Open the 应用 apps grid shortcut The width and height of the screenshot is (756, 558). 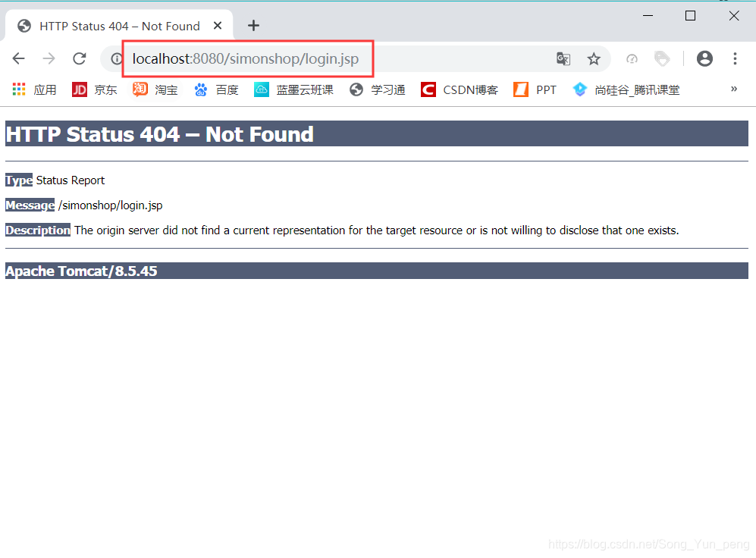pyautogui.click(x=34, y=89)
